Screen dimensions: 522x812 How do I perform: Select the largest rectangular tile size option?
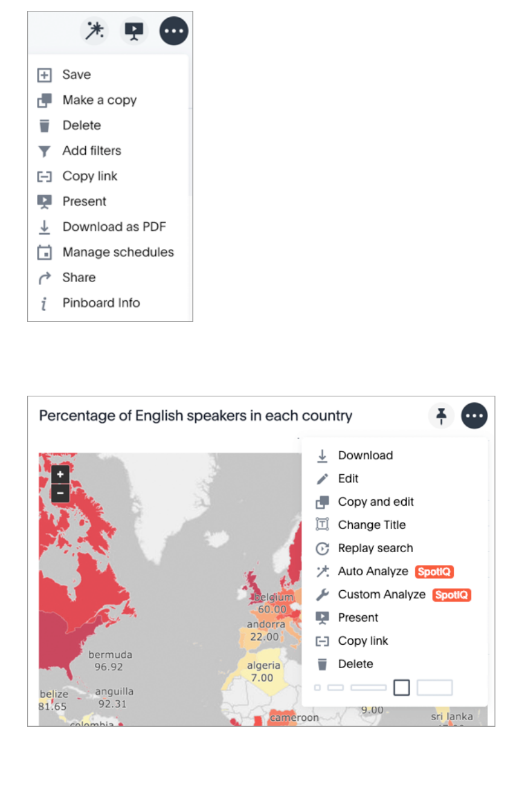click(x=434, y=688)
